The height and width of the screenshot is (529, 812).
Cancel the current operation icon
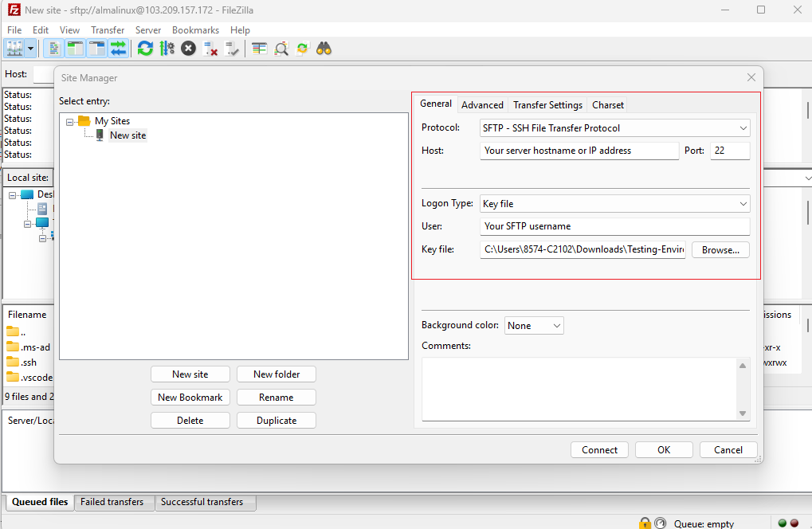(x=189, y=49)
